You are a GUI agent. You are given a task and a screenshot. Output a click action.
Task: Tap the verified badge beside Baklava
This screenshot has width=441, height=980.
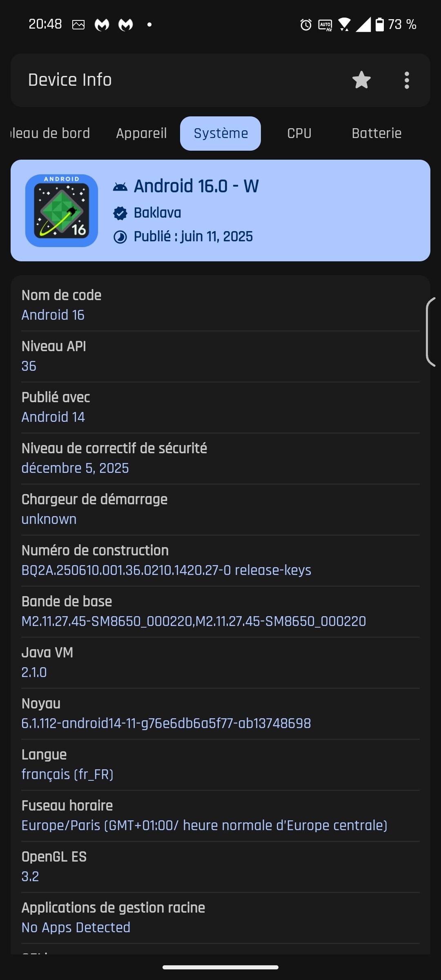click(x=120, y=213)
